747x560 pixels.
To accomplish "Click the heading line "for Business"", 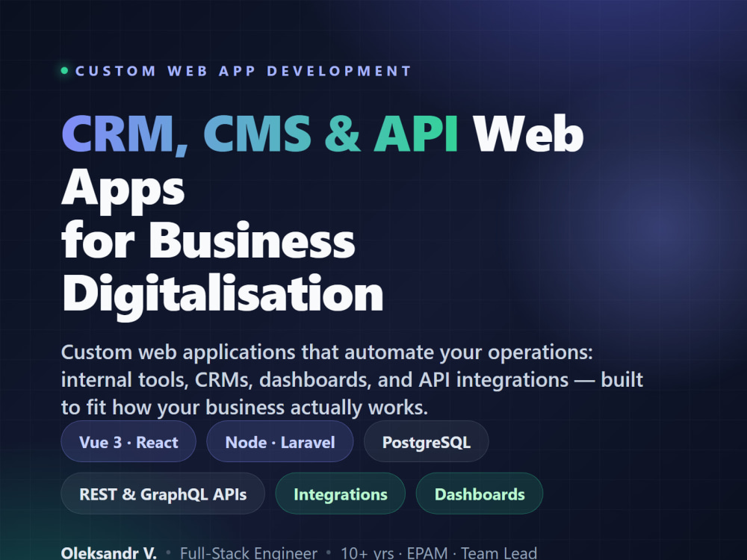I will (x=208, y=240).
